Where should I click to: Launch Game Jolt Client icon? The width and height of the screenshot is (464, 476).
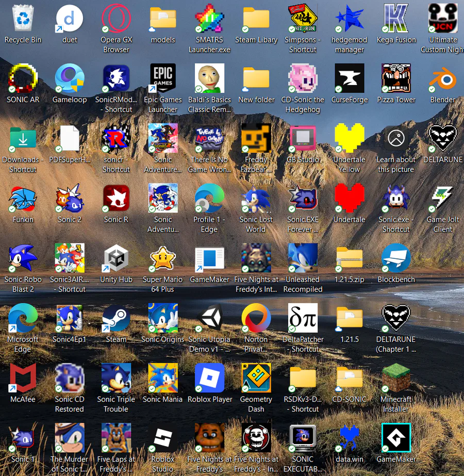(x=443, y=198)
